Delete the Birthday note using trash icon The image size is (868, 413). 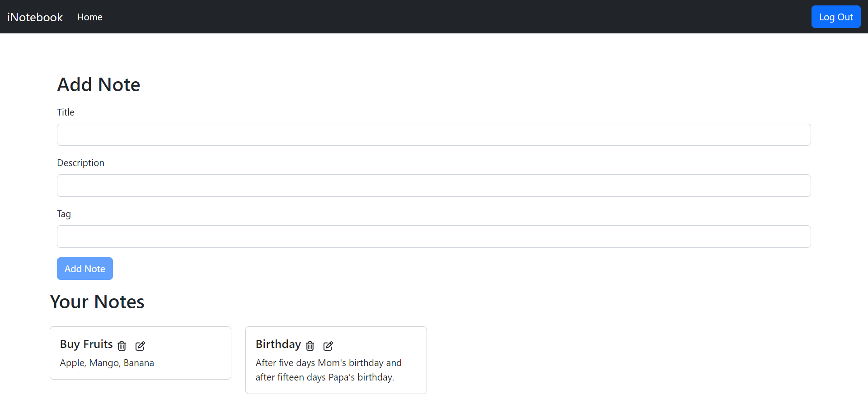coord(310,346)
